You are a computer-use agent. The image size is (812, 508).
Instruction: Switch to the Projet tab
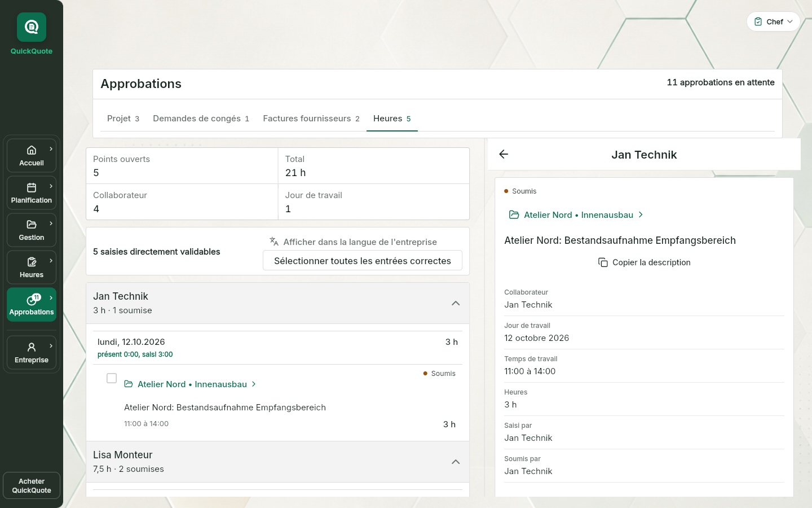[123, 119]
